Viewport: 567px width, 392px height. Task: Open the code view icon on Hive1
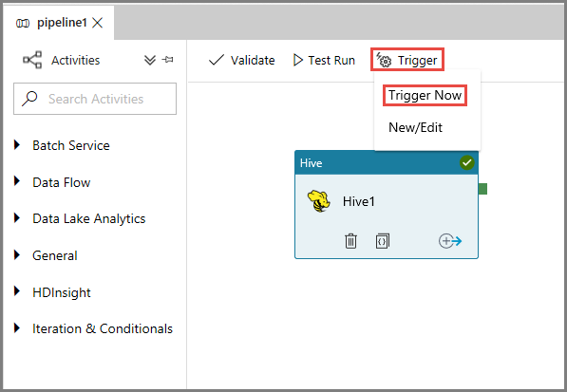click(382, 241)
